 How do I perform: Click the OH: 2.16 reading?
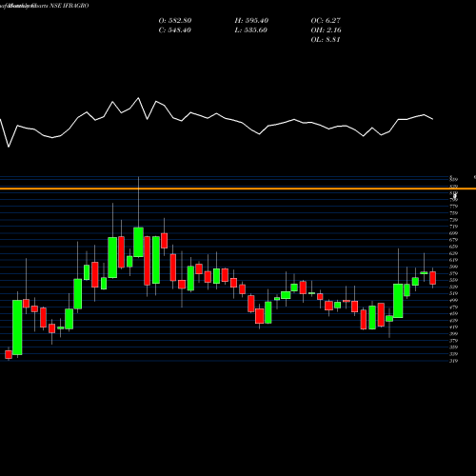327,30
